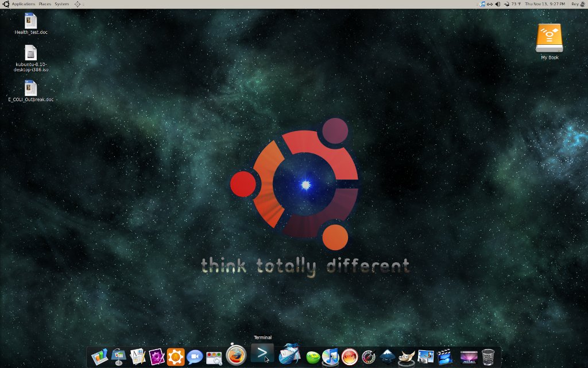The width and height of the screenshot is (588, 368).
Task: Open the System menu
Action: click(x=62, y=4)
